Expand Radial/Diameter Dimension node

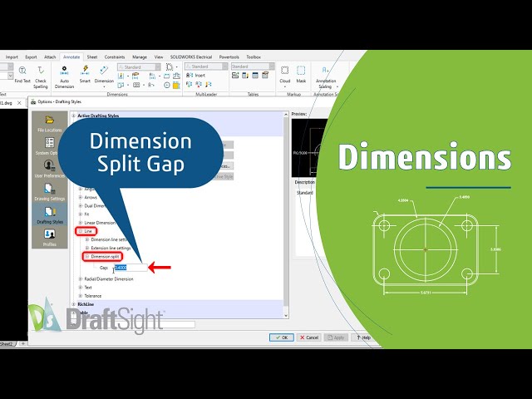click(x=81, y=279)
